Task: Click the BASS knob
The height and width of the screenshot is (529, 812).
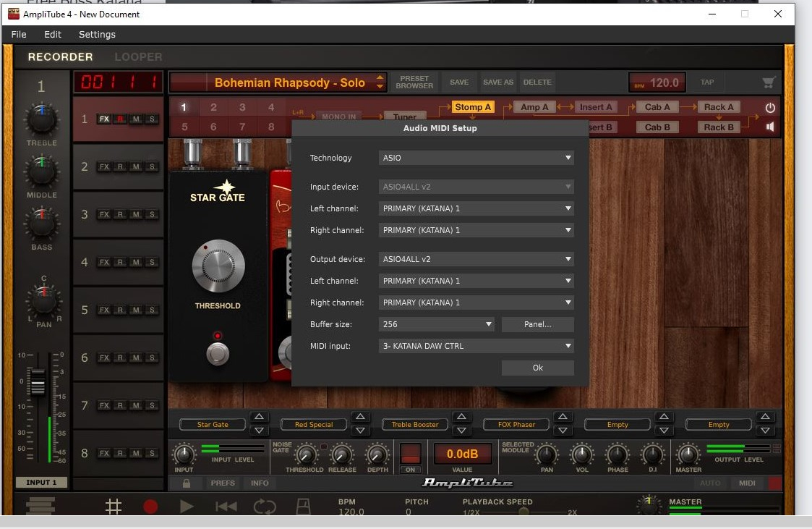Action: tap(41, 224)
